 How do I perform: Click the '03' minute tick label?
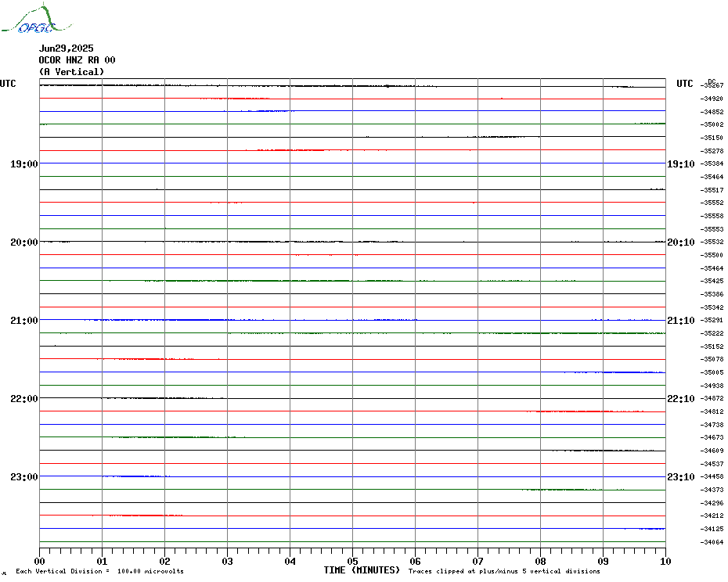tap(228, 561)
